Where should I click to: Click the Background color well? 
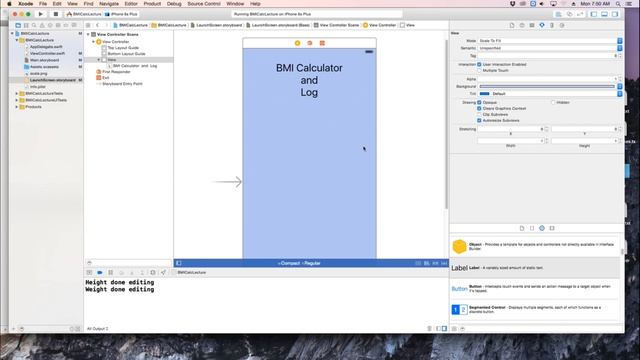[x=547, y=87]
